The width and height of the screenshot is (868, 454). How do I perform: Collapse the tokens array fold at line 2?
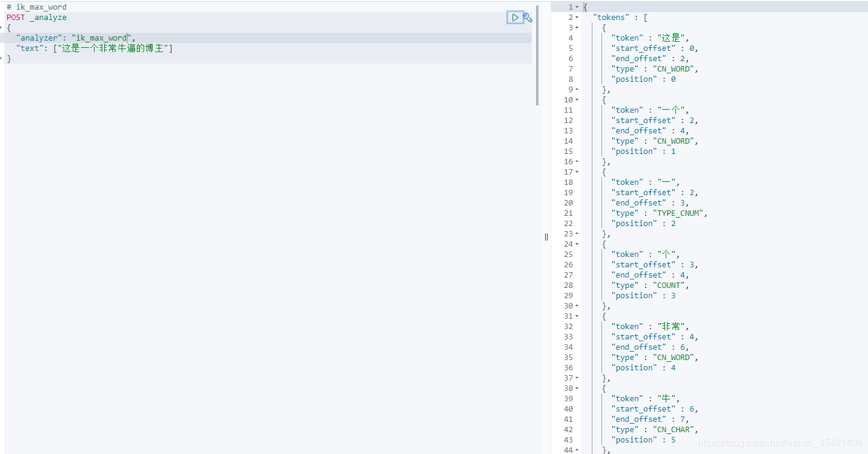[x=577, y=18]
